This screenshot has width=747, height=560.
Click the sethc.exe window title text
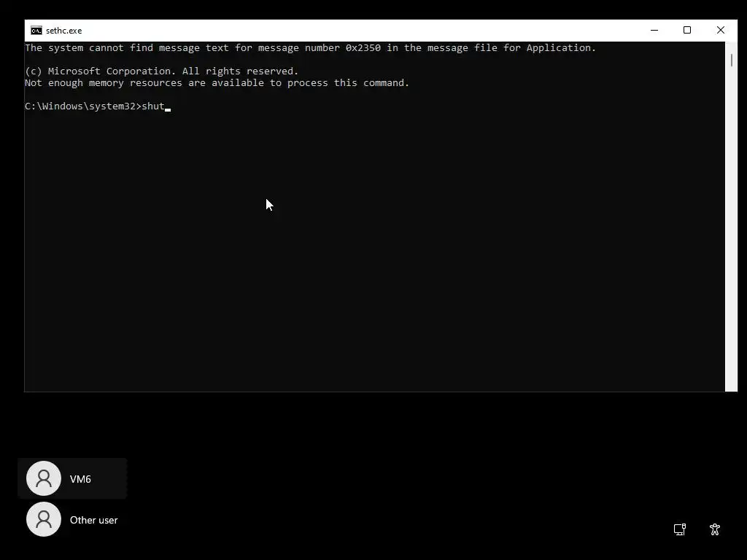64,31
